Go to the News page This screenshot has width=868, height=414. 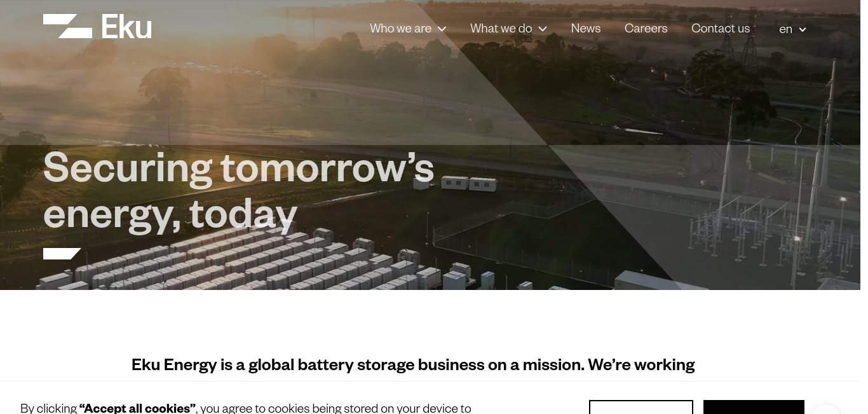[586, 29]
